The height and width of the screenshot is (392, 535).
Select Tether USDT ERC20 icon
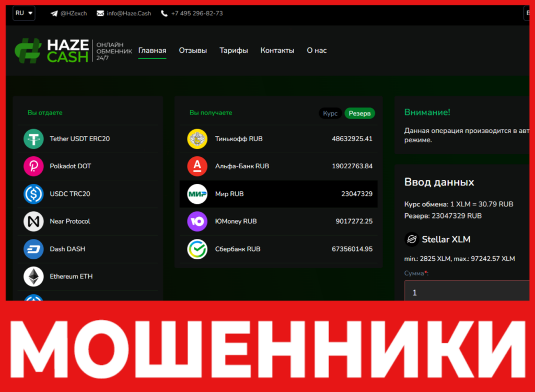(33, 139)
